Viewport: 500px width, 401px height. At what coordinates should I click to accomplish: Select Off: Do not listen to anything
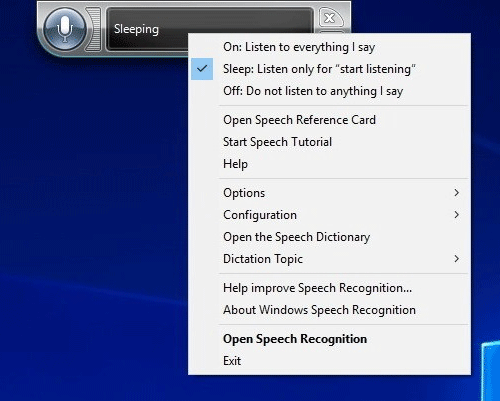tap(329, 91)
